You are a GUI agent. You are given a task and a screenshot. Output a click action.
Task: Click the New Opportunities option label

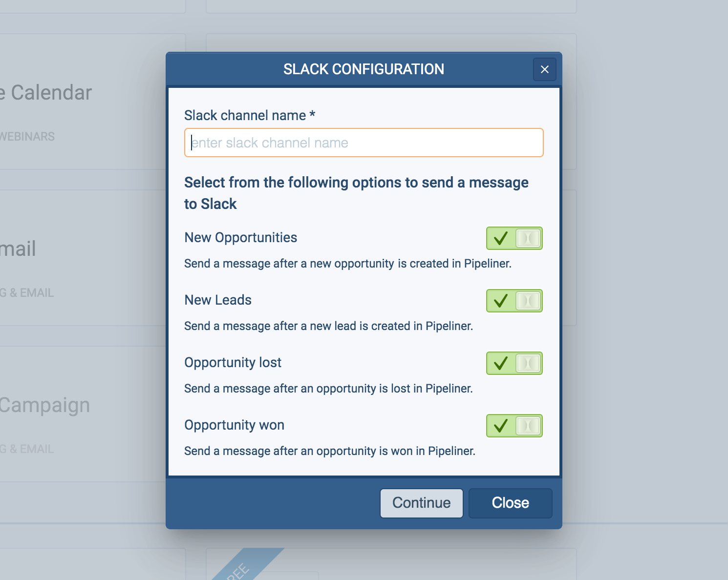point(240,237)
